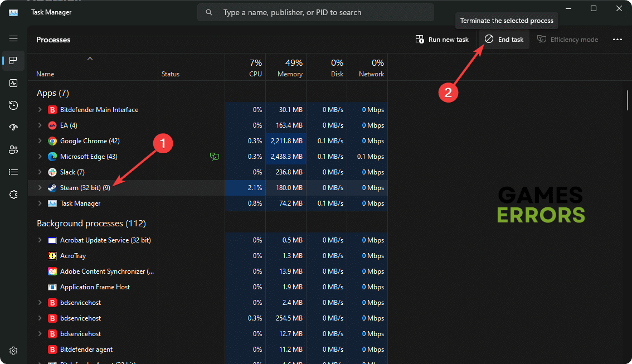Expand Acrobat Update Service entry

40,240
